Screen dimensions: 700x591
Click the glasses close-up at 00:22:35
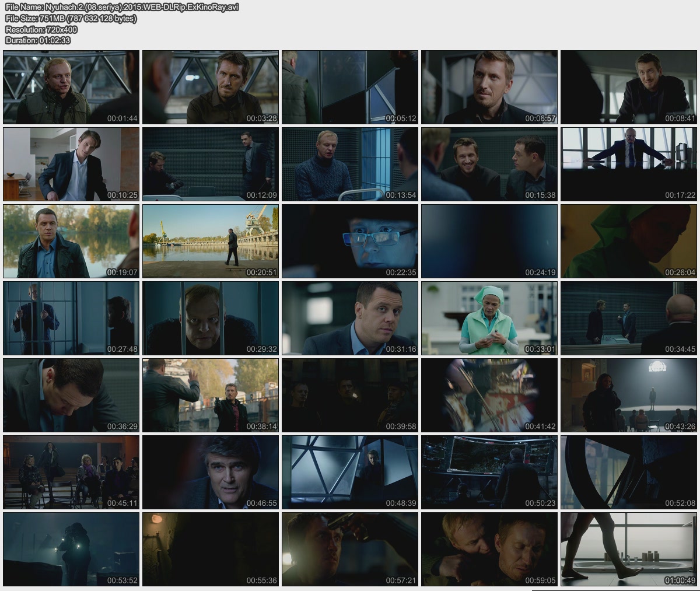click(350, 241)
